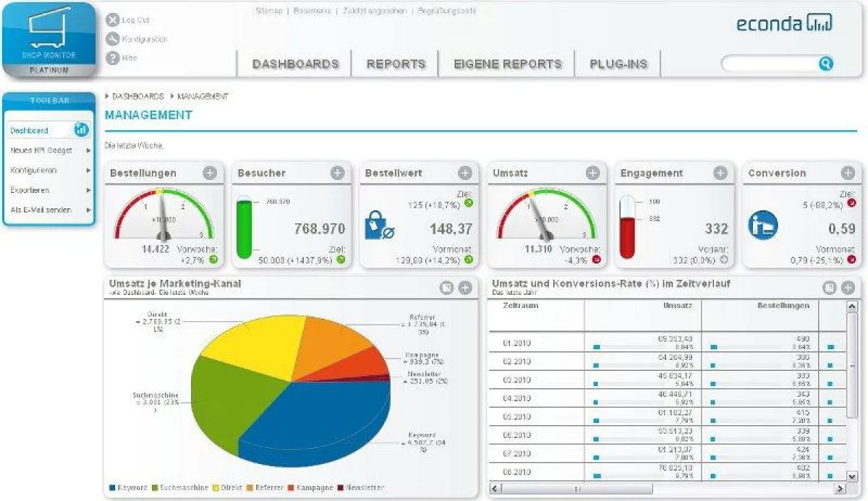This screenshot has width=868, height=501.
Task: Click the Log Out button
Action: point(112,20)
